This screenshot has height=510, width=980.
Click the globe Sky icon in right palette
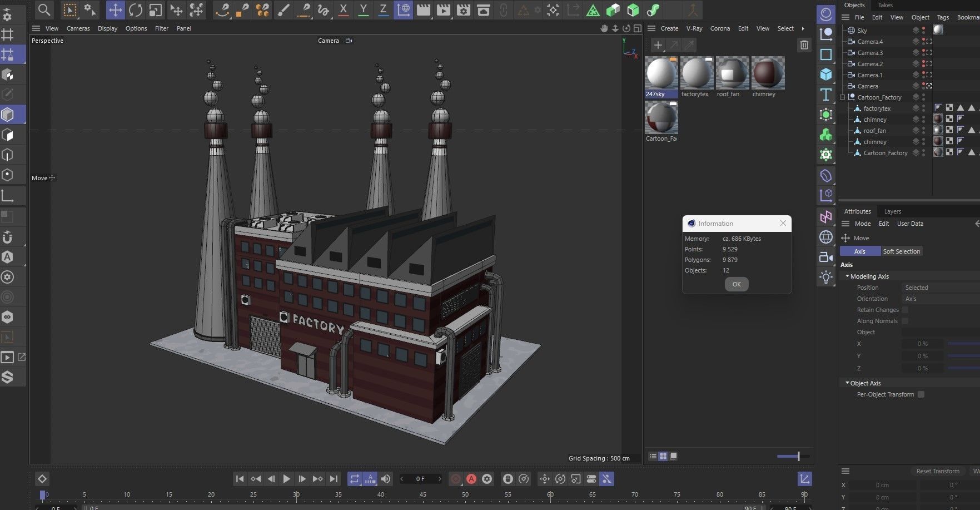point(826,237)
